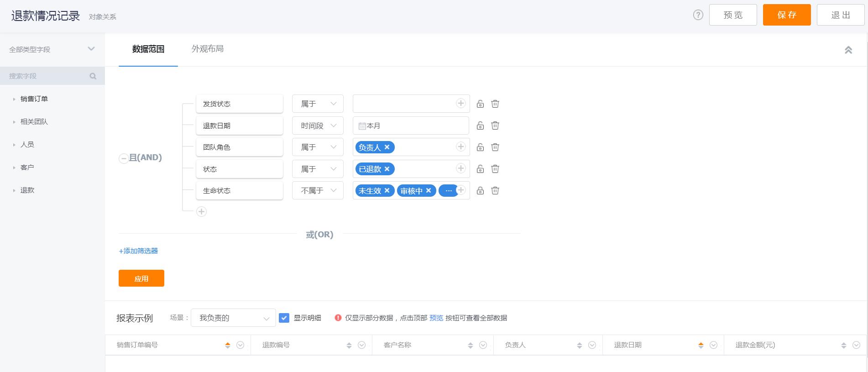Toggle 显示明细 checkbox
Image resolution: width=868 pixels, height=372 pixels.
tap(284, 318)
